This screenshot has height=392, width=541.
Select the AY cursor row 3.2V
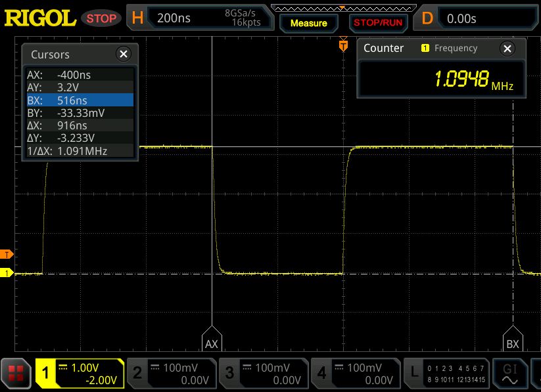(x=80, y=87)
